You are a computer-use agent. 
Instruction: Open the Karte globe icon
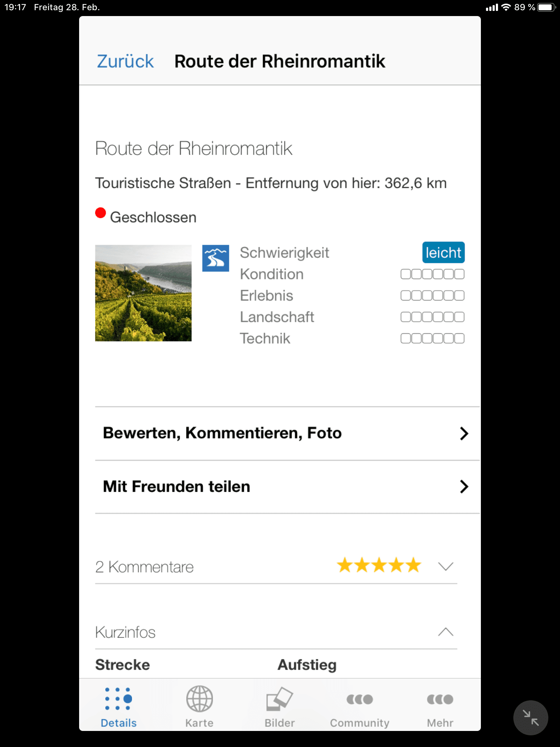click(x=199, y=699)
